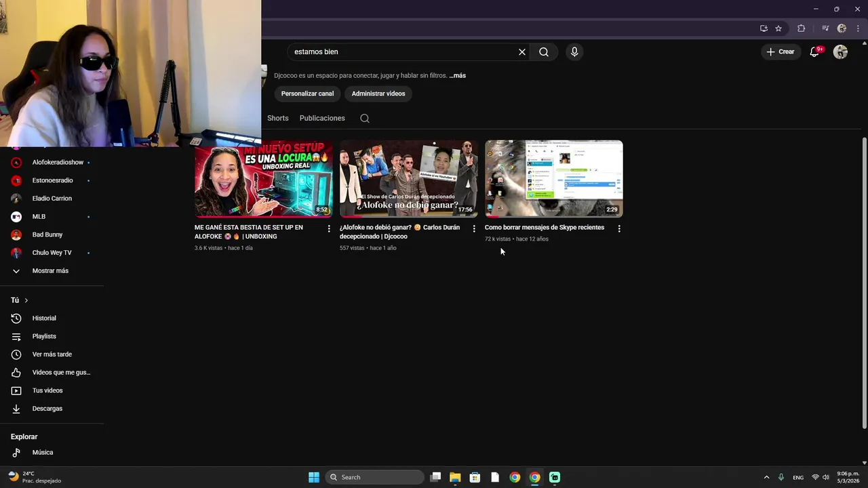Bookmark this page with the star icon
Viewport: 868px width, 488px height.
(778, 28)
